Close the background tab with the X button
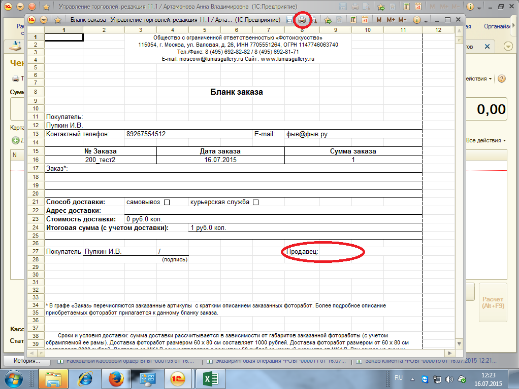This screenshot has height=389, width=519. pos(487,47)
